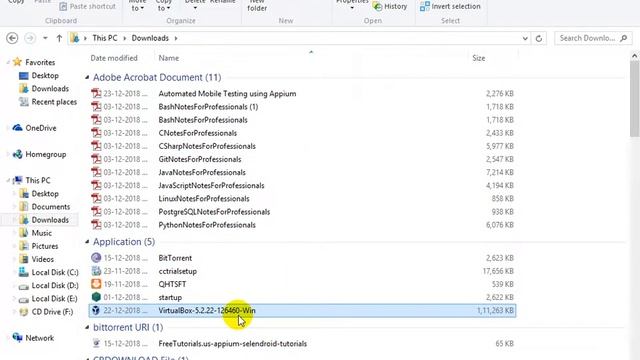
Task: Select BashNotesForProfessionals (1) file name
Action: tap(208, 107)
